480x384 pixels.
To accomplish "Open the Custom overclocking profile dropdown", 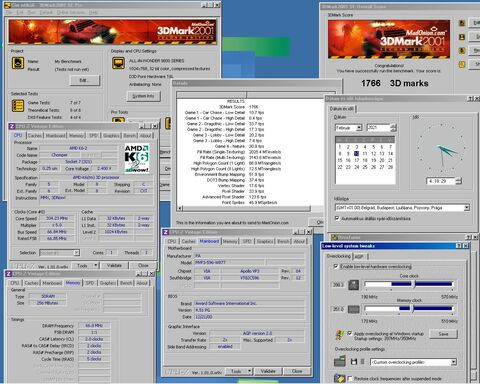I will coord(454,362).
